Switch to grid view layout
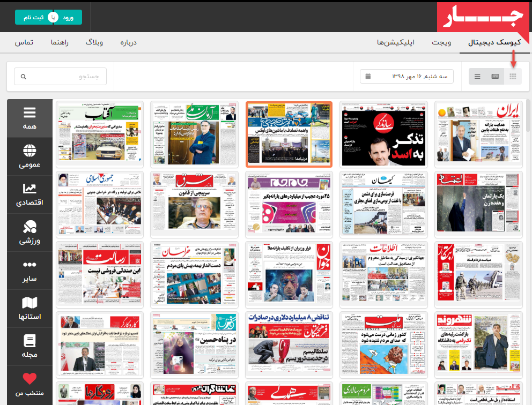Image resolution: width=532 pixels, height=405 pixels. 513,77
